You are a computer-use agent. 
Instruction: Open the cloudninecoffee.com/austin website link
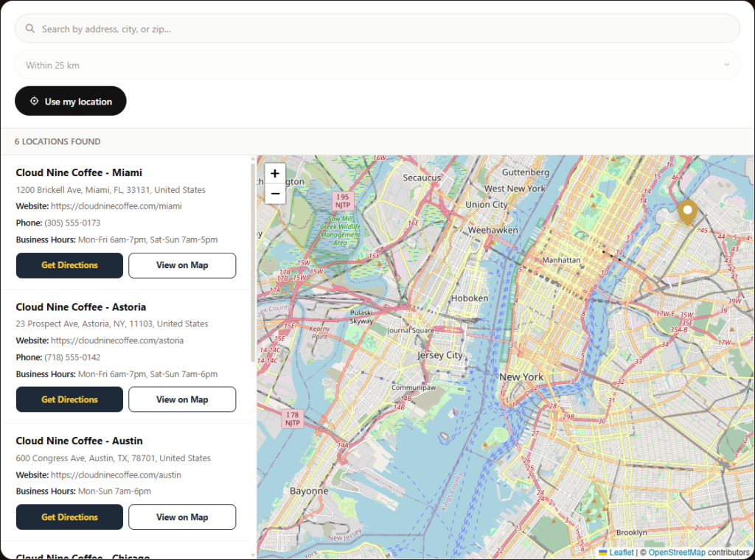coord(116,475)
